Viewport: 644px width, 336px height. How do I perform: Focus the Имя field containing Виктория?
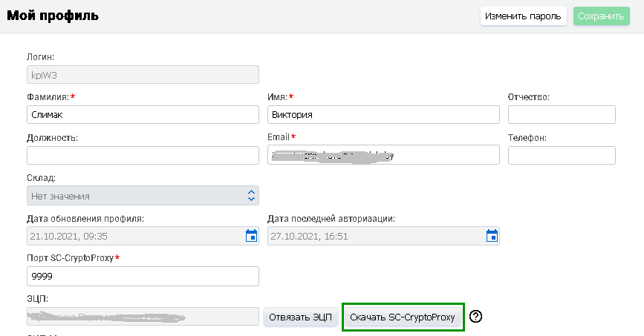[x=383, y=115]
